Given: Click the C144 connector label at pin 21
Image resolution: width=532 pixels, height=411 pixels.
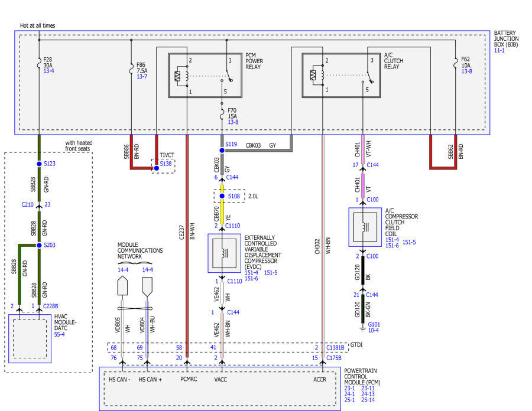Looking at the screenshot, I should tap(372, 295).
